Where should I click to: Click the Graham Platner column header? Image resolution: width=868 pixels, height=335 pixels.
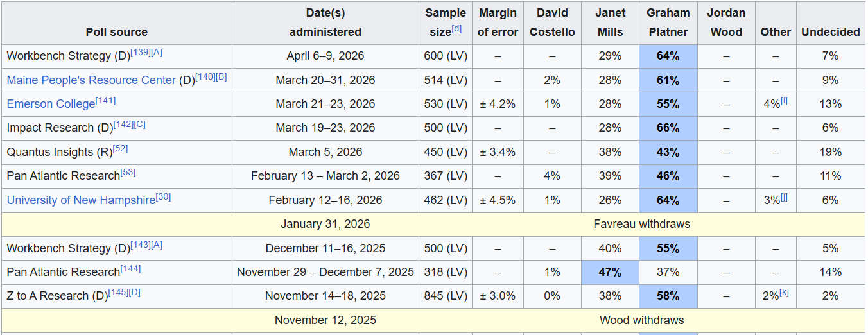click(x=668, y=22)
